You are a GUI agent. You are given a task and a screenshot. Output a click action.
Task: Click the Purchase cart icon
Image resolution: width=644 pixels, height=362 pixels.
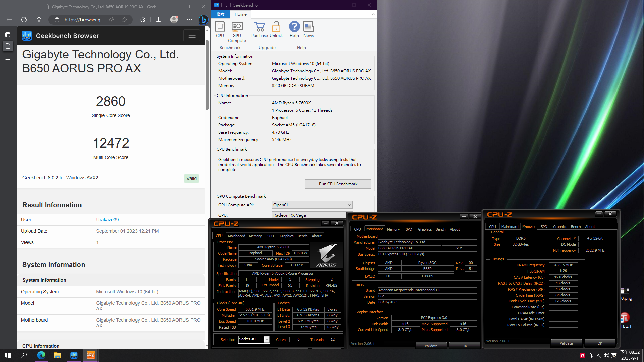click(x=259, y=29)
